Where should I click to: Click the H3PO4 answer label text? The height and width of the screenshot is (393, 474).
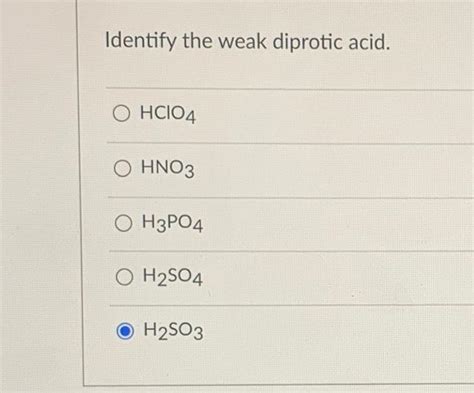coord(172,223)
